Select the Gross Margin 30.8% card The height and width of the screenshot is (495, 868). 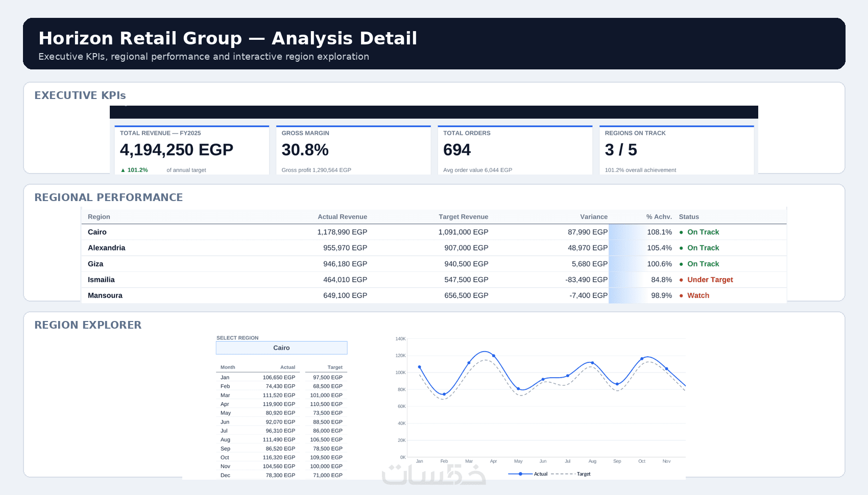(x=353, y=150)
